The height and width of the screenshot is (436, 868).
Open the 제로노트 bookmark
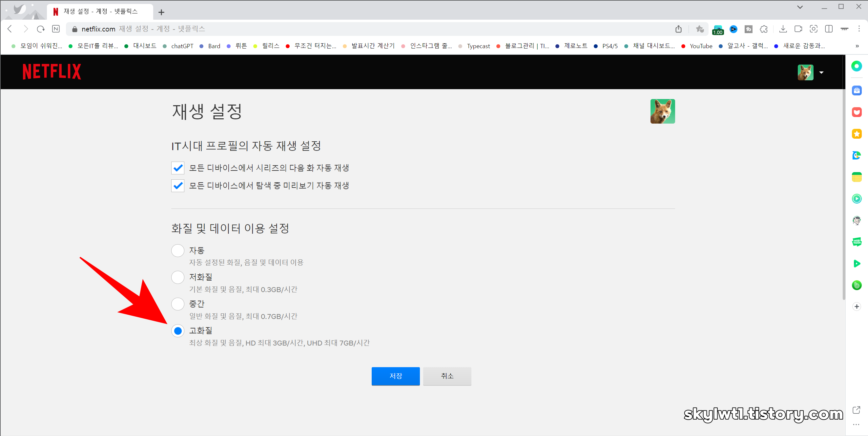tap(571, 46)
